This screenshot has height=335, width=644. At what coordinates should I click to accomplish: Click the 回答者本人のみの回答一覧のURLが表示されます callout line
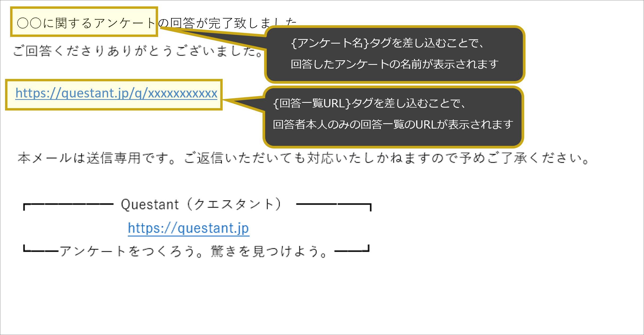point(393,124)
